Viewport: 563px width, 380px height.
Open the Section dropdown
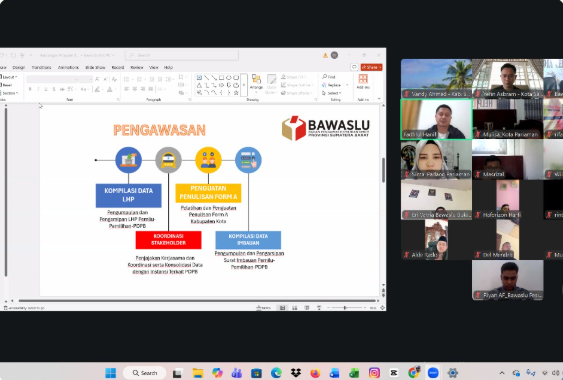click(9, 93)
